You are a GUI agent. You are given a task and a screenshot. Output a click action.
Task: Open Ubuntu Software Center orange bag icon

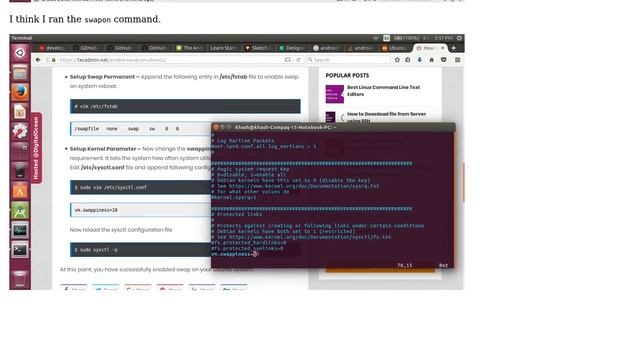20,191
